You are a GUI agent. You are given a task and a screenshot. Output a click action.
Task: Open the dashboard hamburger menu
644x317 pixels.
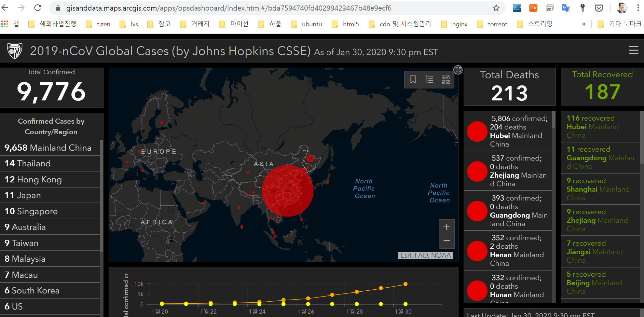point(634,51)
